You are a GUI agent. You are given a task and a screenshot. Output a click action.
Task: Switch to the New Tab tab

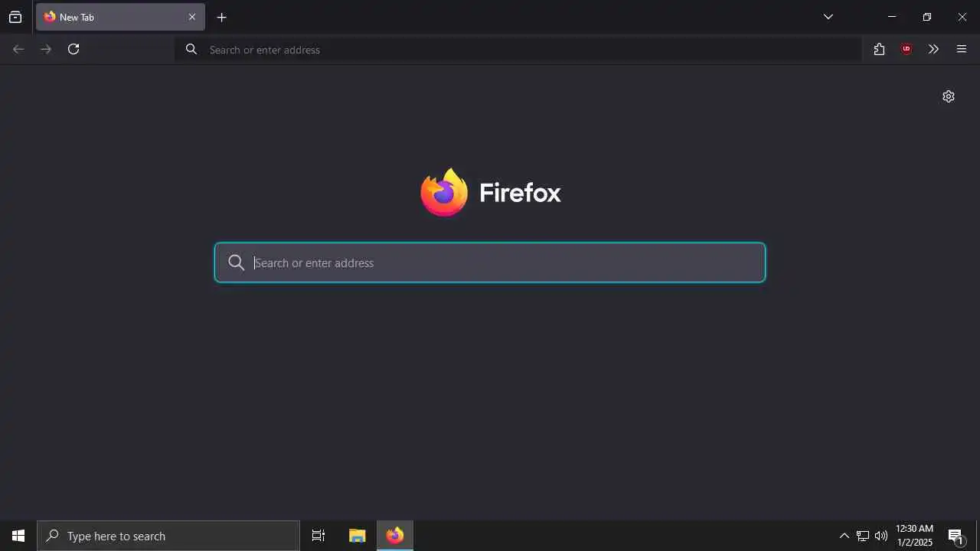tap(120, 17)
